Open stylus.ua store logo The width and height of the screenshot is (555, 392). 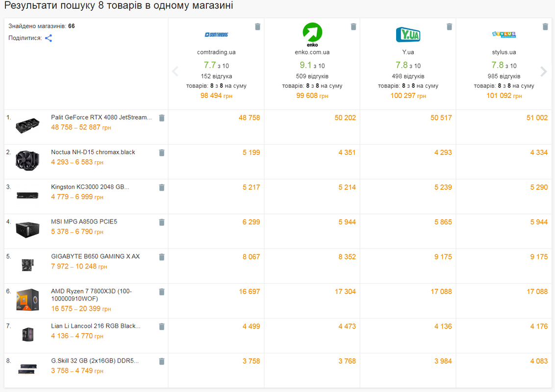(504, 34)
